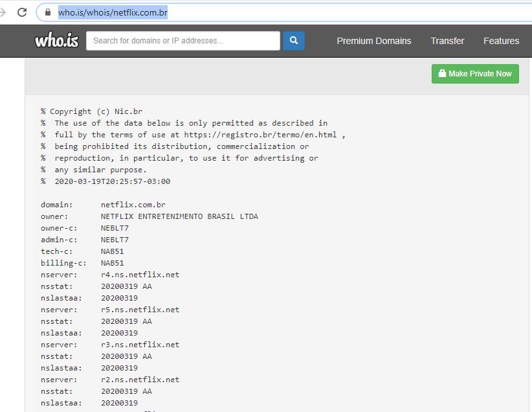Open the Transfer menu item
The height and width of the screenshot is (412, 532).
447,41
